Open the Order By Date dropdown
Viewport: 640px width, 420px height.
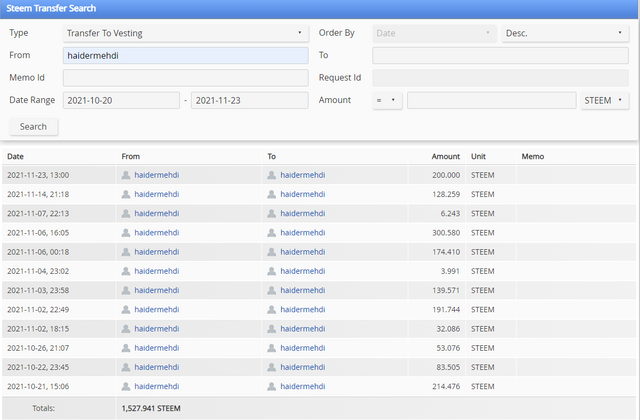pos(434,33)
